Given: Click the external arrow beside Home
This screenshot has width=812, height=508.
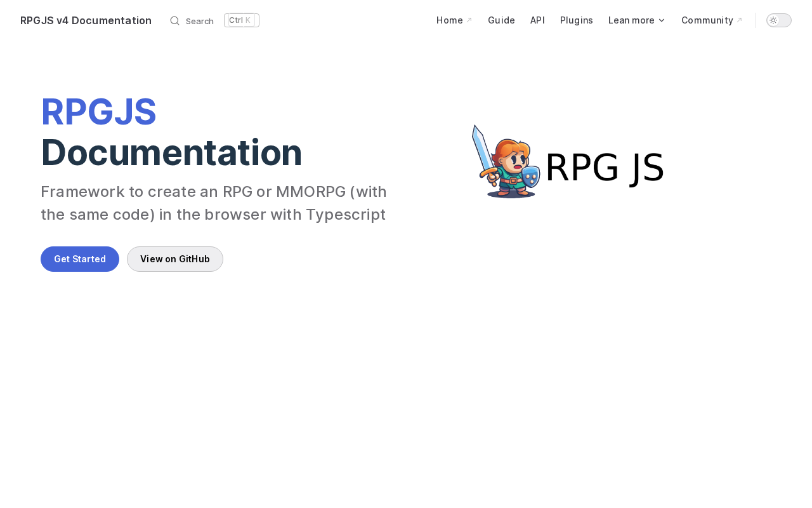Looking at the screenshot, I should pyautogui.click(x=469, y=20).
